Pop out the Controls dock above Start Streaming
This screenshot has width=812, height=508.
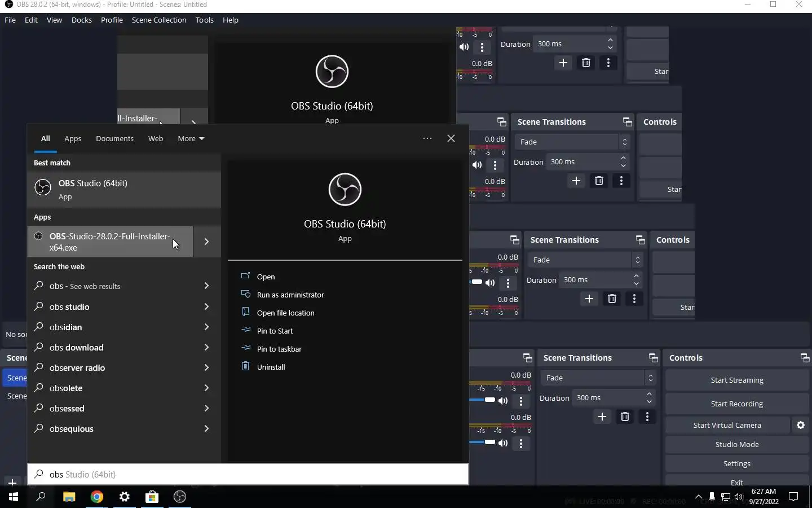(x=804, y=358)
